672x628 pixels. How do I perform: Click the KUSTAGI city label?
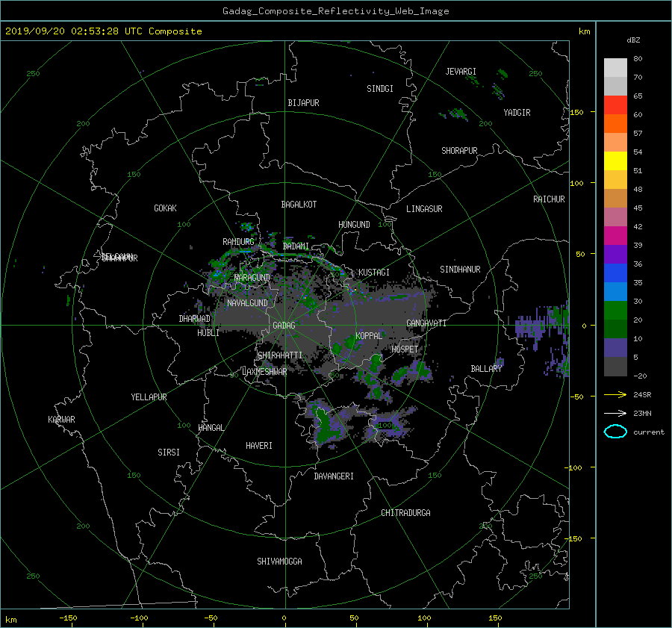coord(374,273)
